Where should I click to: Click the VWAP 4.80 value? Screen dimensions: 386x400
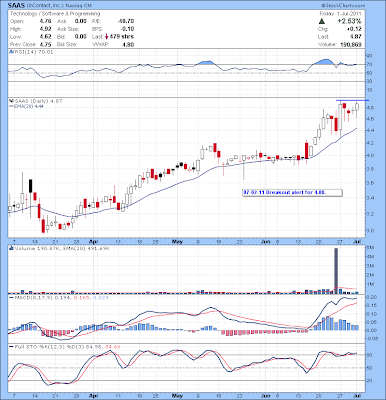[128, 44]
